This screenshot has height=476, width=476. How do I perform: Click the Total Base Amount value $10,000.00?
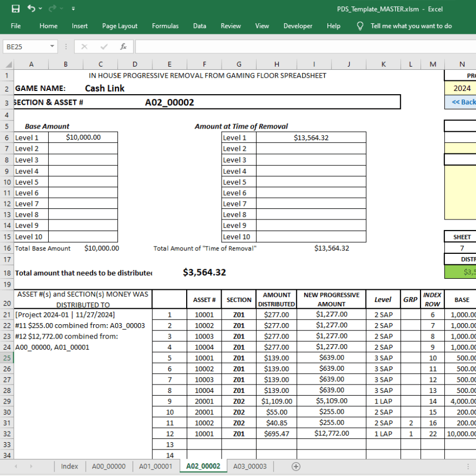(x=102, y=249)
